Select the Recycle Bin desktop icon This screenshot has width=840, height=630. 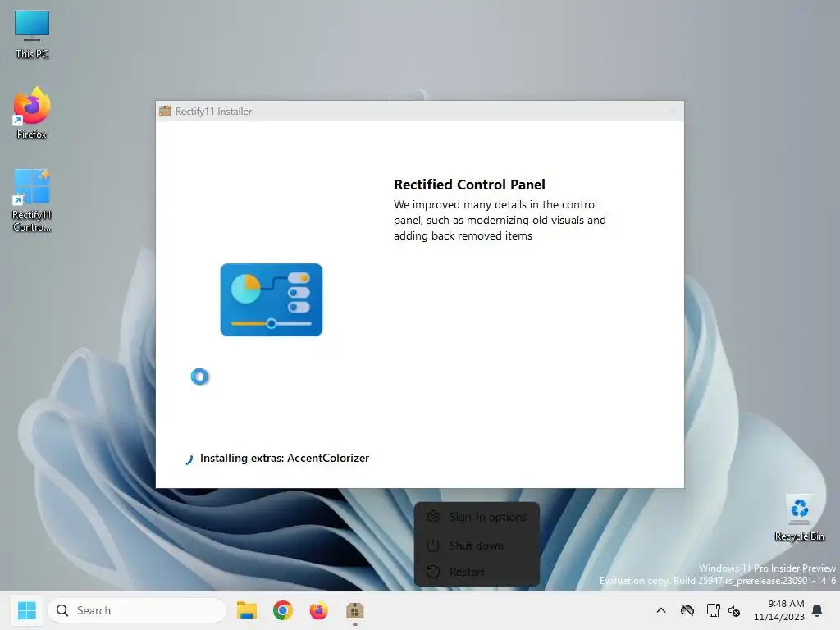(799, 517)
